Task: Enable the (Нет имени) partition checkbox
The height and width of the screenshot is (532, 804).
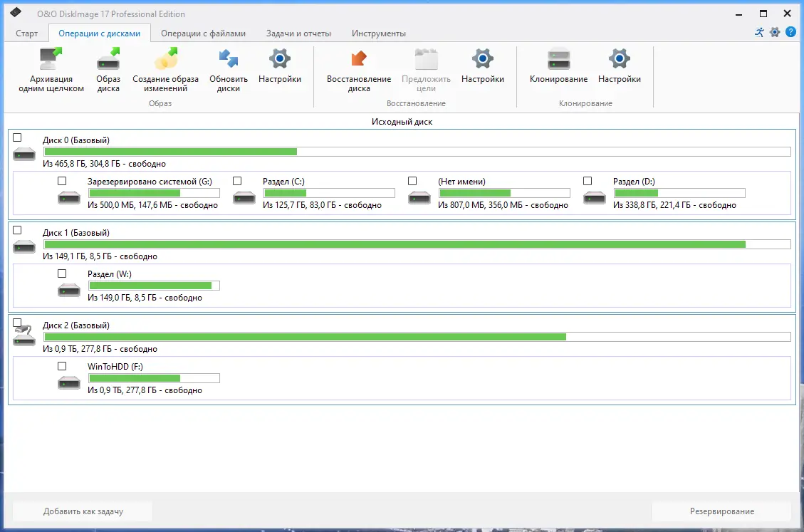Action: click(x=412, y=181)
